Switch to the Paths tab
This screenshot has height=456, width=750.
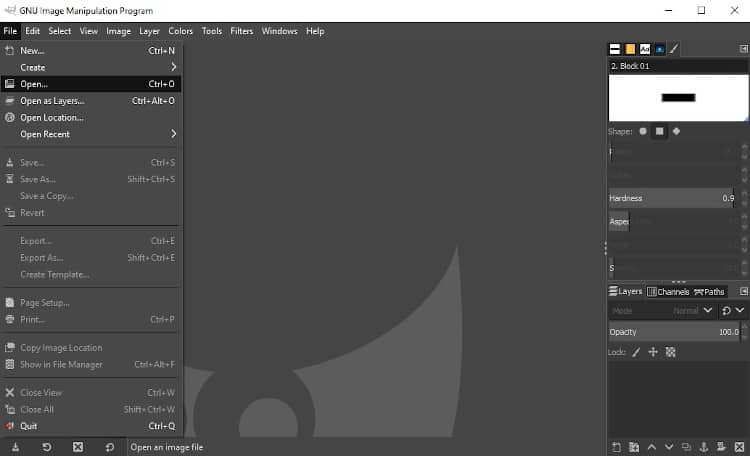click(710, 291)
